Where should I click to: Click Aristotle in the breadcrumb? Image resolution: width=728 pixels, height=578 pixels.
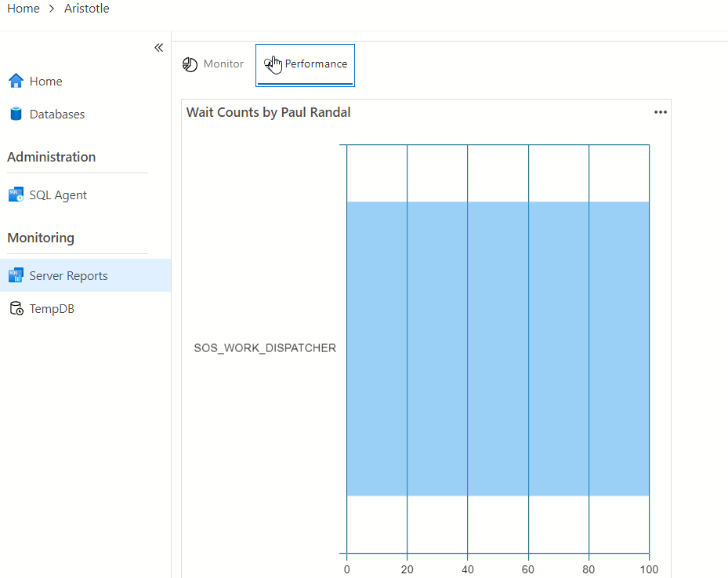coord(87,9)
